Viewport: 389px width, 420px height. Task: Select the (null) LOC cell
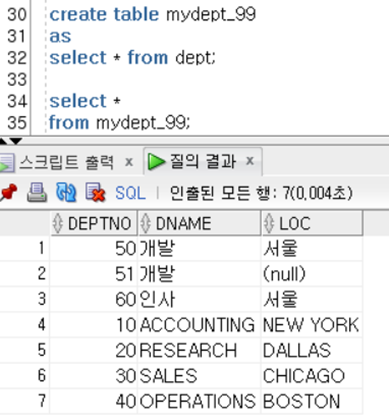click(312, 274)
